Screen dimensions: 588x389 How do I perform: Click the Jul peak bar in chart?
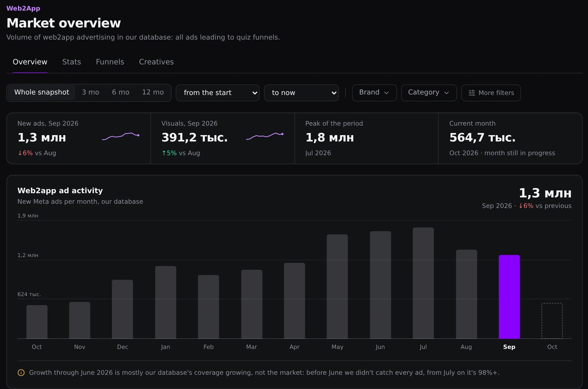tap(423, 283)
